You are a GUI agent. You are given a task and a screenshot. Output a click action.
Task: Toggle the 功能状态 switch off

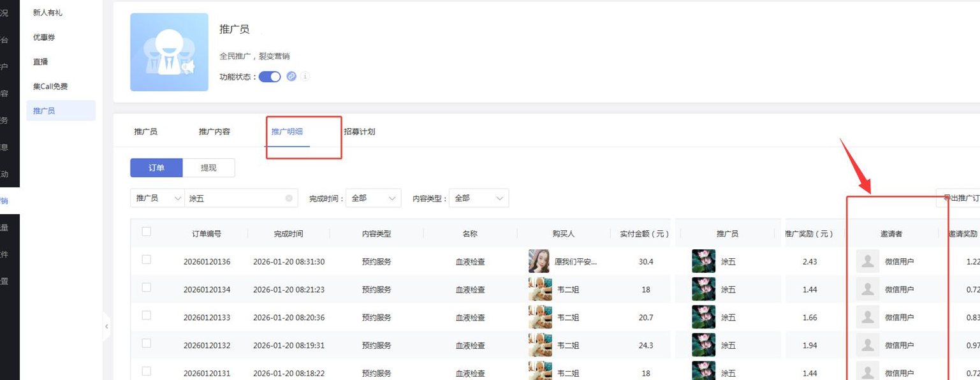[270, 77]
